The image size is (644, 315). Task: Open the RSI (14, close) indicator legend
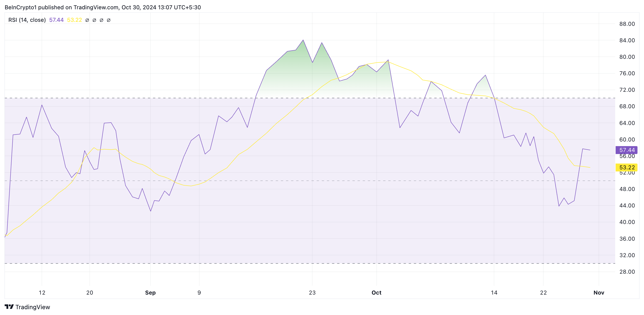coord(27,20)
